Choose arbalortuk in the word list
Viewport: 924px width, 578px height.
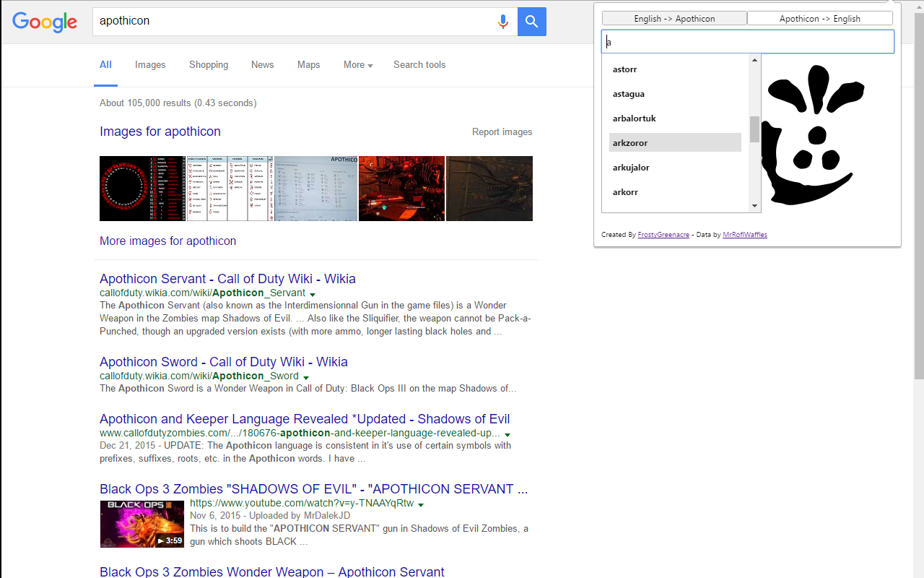click(675, 118)
